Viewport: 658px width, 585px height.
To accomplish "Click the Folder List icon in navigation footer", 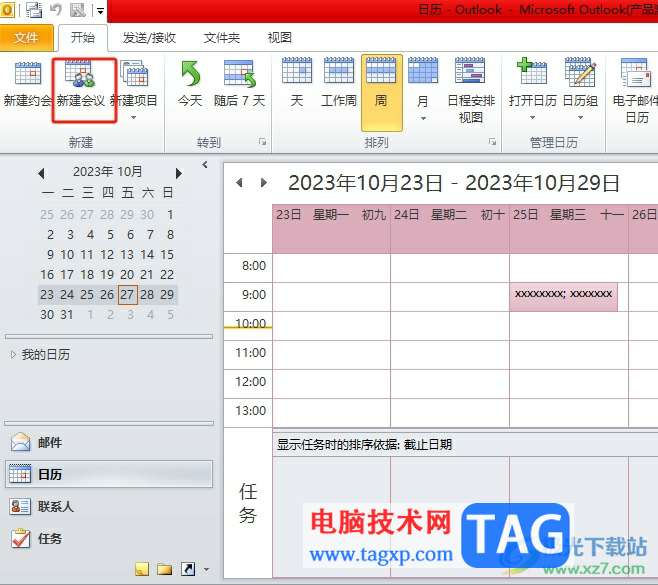I will click(164, 569).
